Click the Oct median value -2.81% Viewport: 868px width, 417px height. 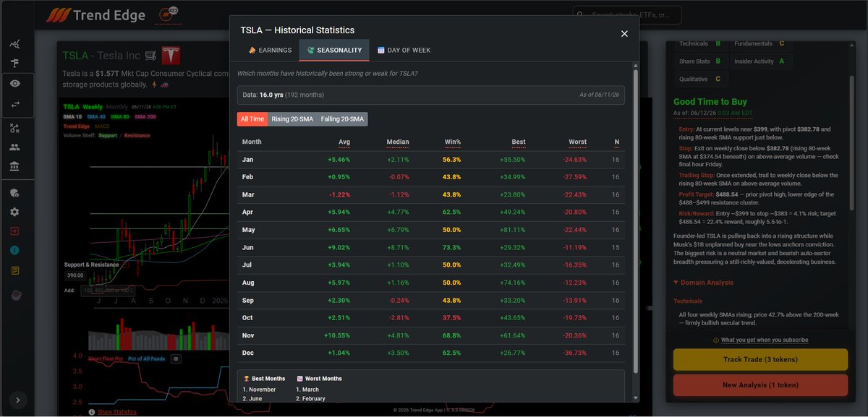coord(398,318)
